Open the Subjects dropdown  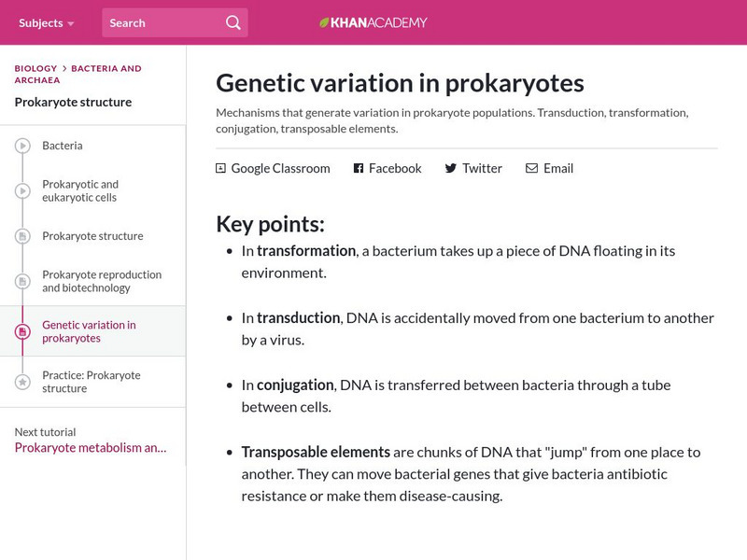(x=44, y=22)
